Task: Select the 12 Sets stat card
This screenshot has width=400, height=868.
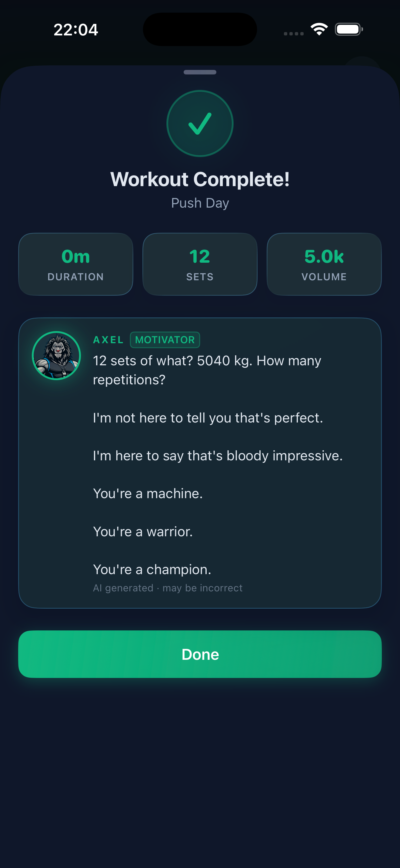Action: [x=200, y=264]
